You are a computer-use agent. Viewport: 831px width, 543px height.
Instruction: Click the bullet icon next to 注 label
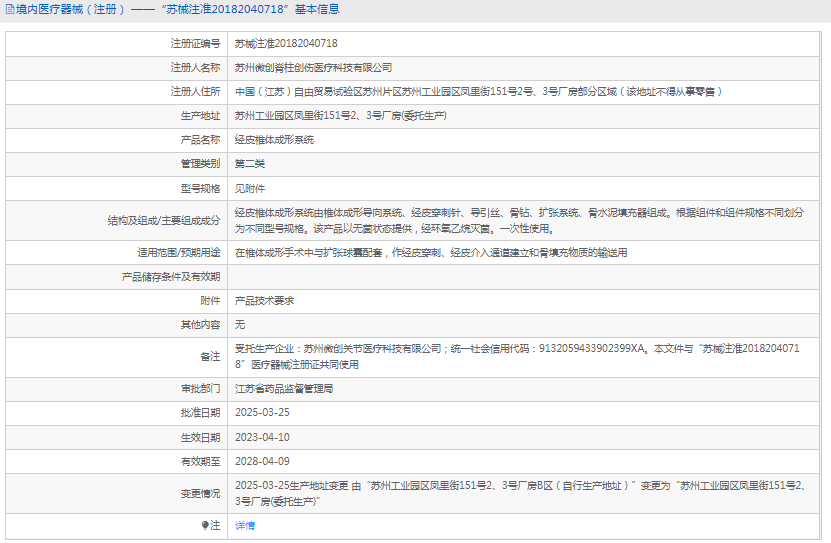pos(205,525)
